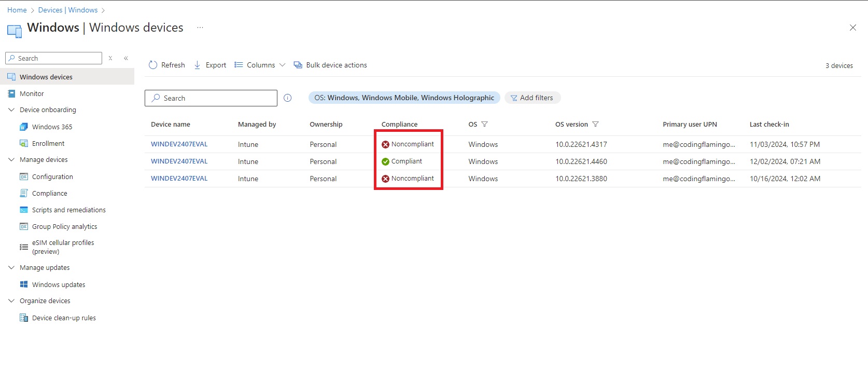The image size is (868, 368).
Task: Open the ellipsis more options menu
Action: [200, 28]
